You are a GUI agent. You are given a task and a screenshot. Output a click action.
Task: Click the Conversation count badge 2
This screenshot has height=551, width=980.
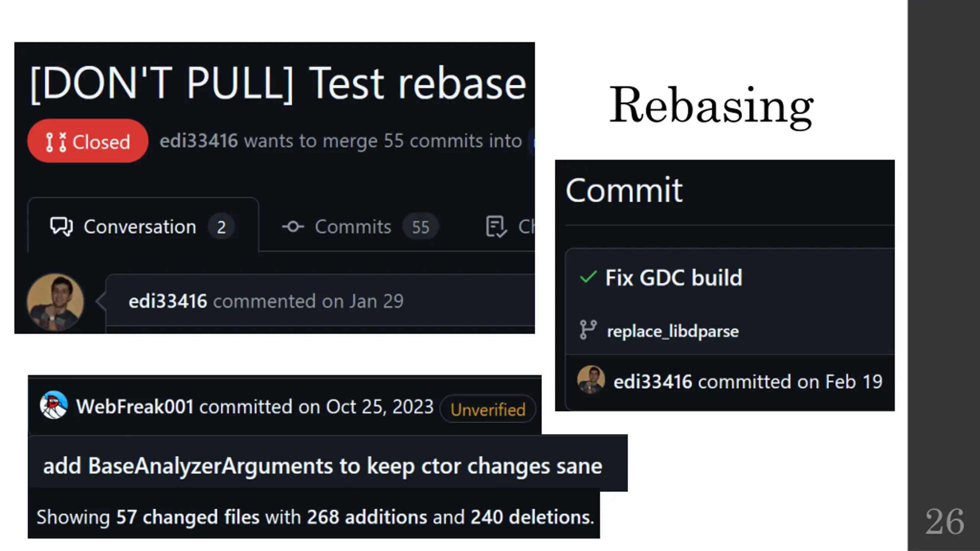(221, 227)
